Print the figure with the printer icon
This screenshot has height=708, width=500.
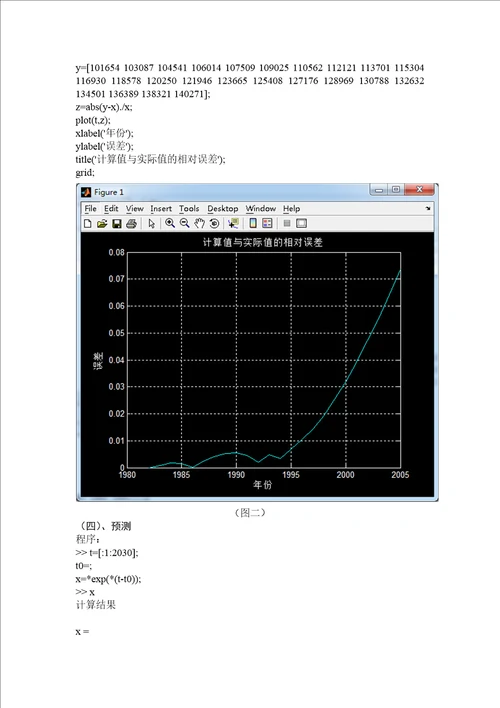(x=131, y=224)
